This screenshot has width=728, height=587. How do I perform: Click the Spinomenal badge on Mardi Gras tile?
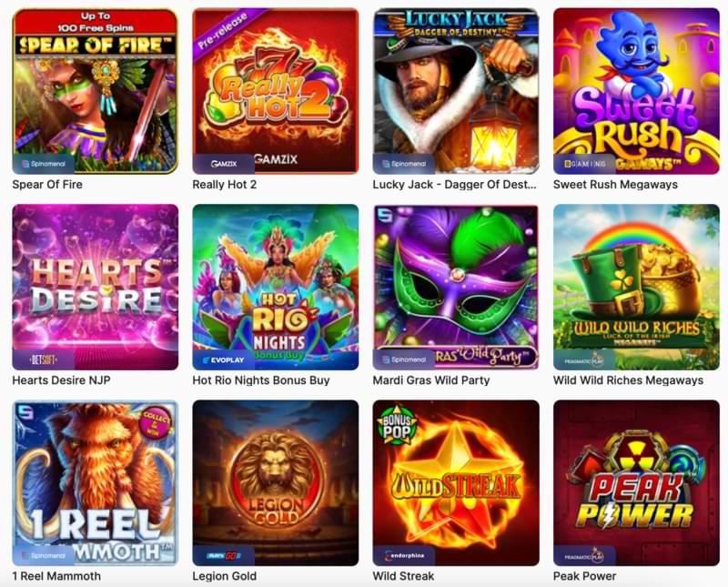tap(403, 359)
